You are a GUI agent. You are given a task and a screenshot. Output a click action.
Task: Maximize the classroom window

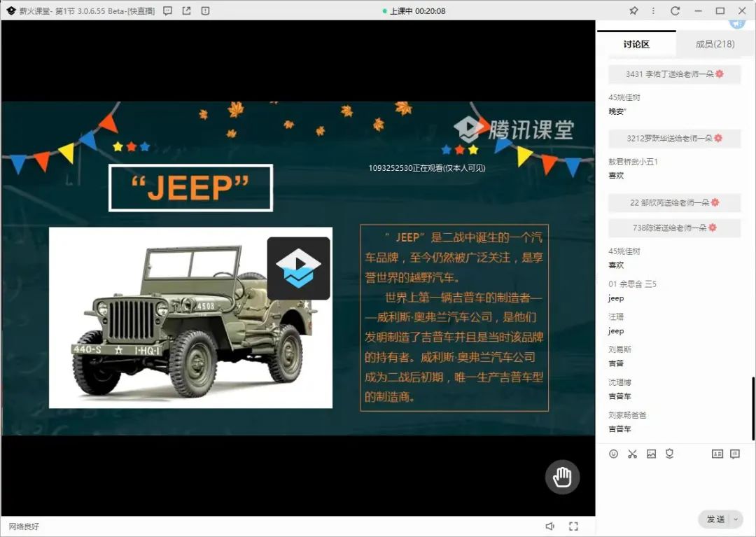720,11
